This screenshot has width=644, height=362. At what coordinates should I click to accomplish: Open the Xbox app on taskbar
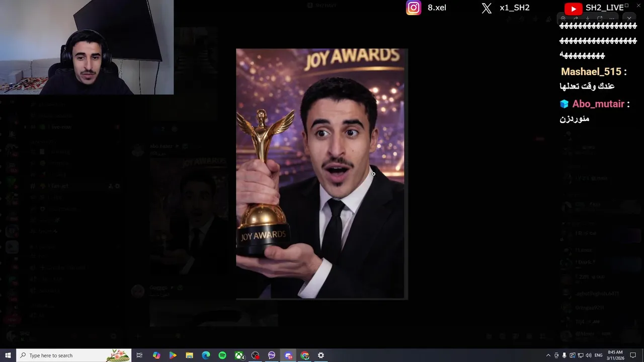click(239, 355)
